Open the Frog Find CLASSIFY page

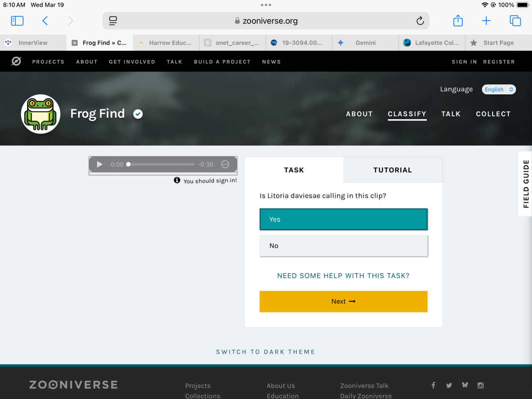[407, 114]
